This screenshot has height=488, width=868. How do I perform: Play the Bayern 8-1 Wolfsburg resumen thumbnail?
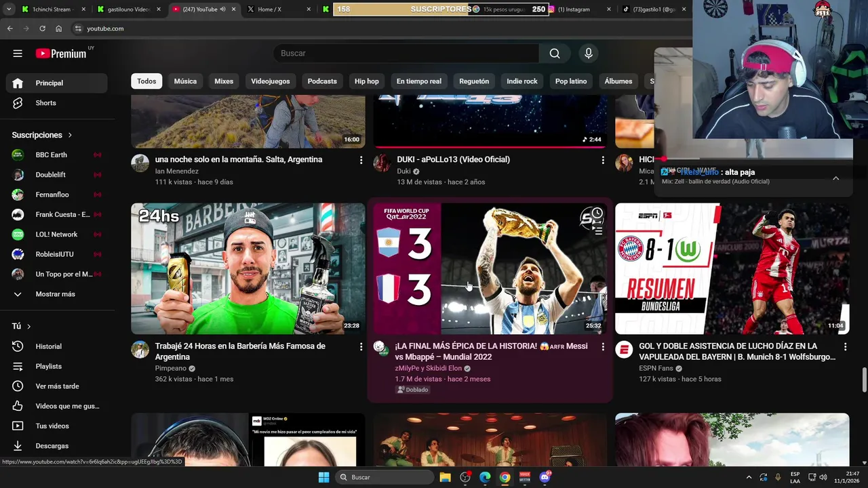pos(732,268)
